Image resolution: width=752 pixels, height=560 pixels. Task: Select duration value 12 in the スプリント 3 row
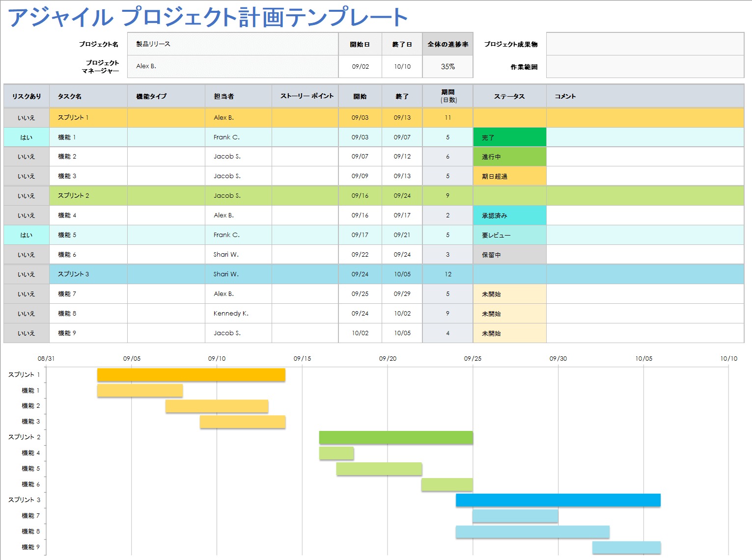pyautogui.click(x=447, y=274)
